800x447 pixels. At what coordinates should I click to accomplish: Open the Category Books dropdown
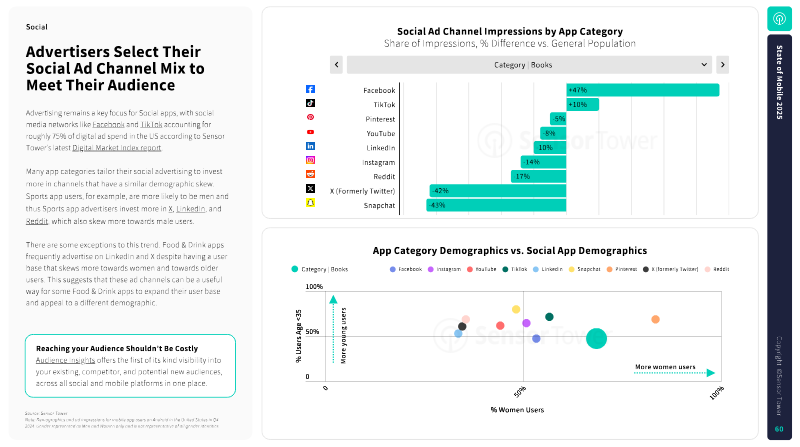click(529, 65)
